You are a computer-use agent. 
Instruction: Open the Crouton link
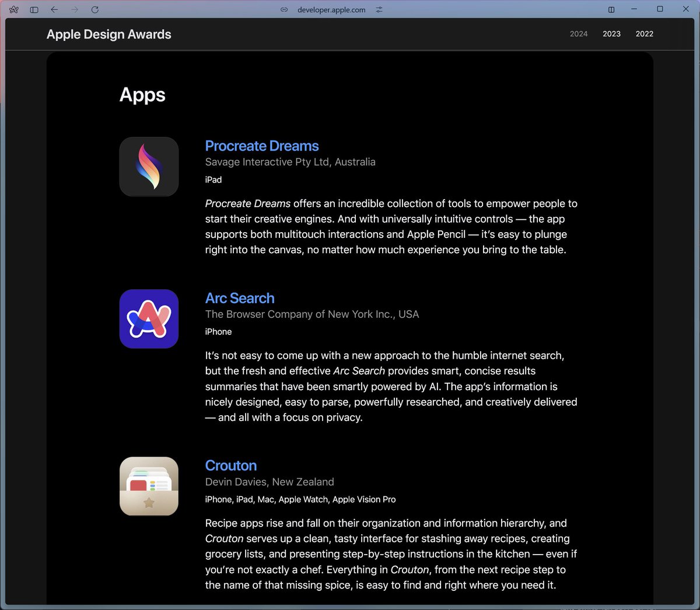point(231,465)
